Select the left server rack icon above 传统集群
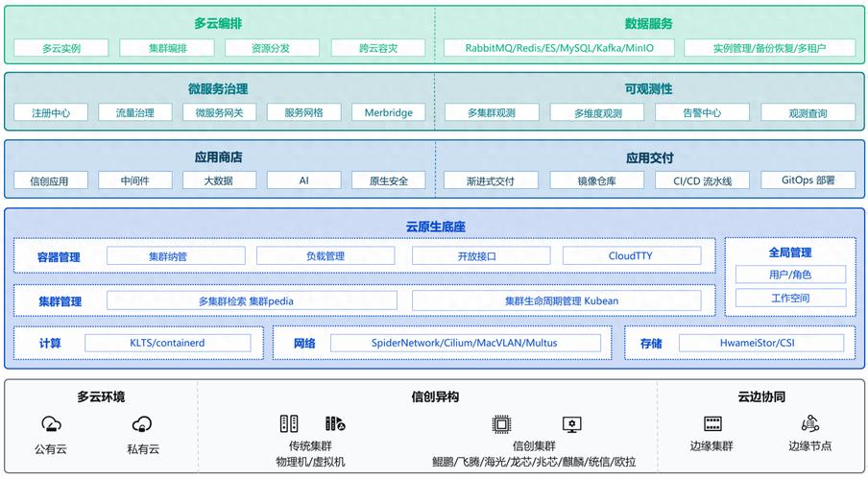The width and height of the screenshot is (868, 480). click(288, 423)
